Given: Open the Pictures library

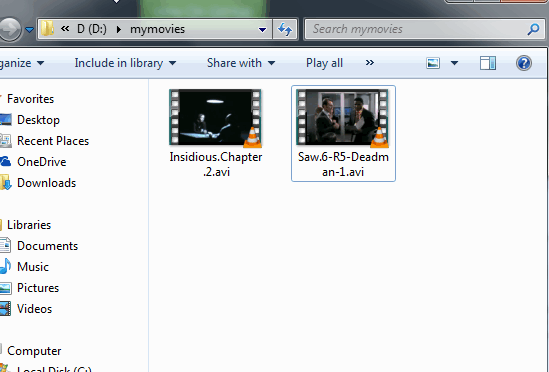Looking at the screenshot, I should [38, 288].
